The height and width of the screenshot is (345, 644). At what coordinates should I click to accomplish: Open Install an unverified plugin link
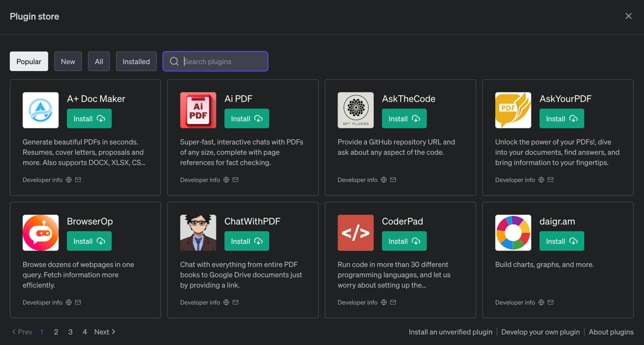[x=450, y=332]
